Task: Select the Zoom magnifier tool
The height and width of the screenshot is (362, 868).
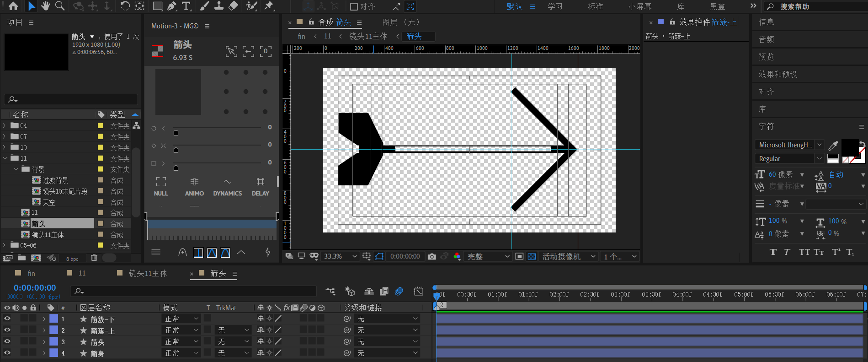Action: click(x=60, y=6)
